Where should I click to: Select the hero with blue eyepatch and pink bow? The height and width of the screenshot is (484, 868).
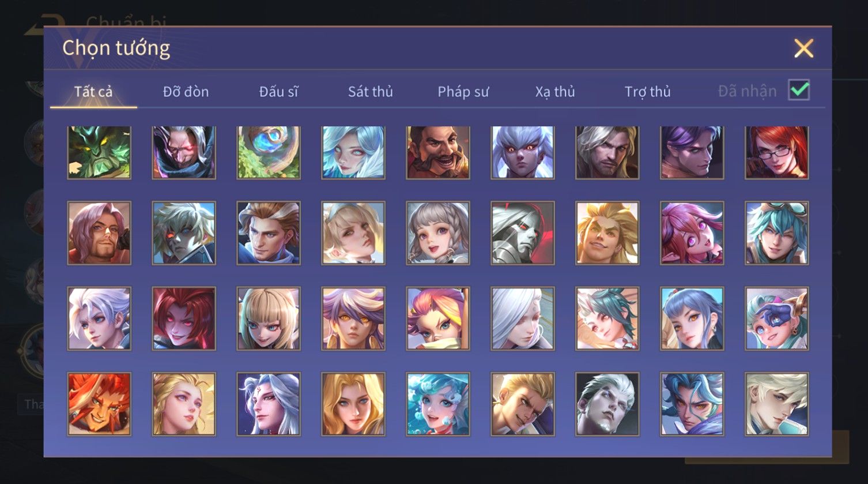coord(776,318)
